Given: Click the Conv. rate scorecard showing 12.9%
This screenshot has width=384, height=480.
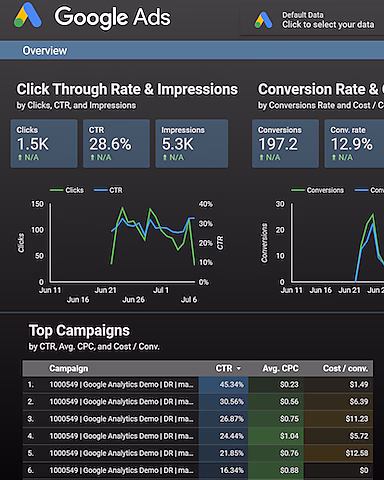Looking at the screenshot, I should tap(354, 144).
